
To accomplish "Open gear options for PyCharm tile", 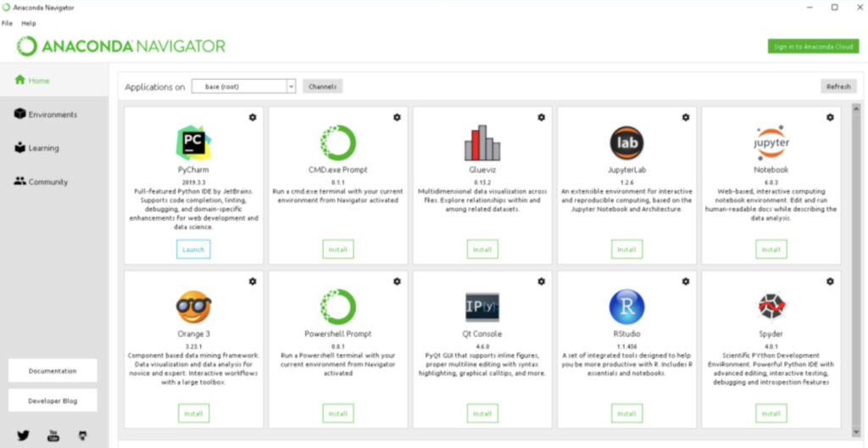I will point(253,117).
